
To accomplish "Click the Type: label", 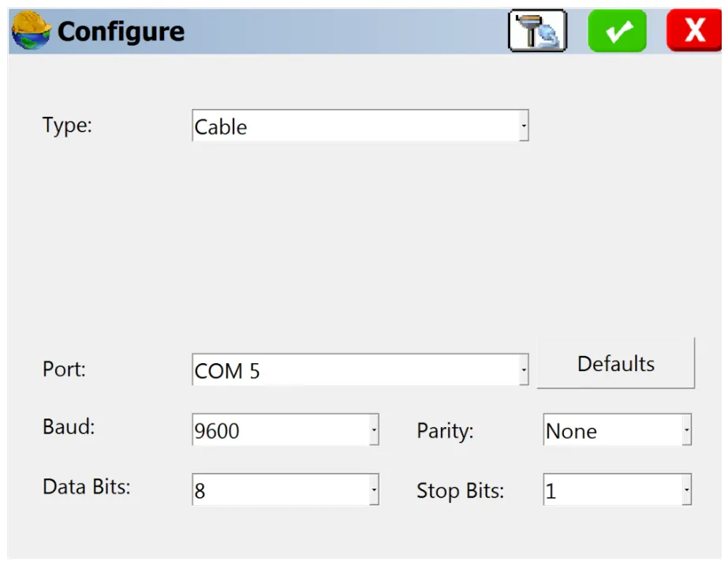I will coord(67,126).
